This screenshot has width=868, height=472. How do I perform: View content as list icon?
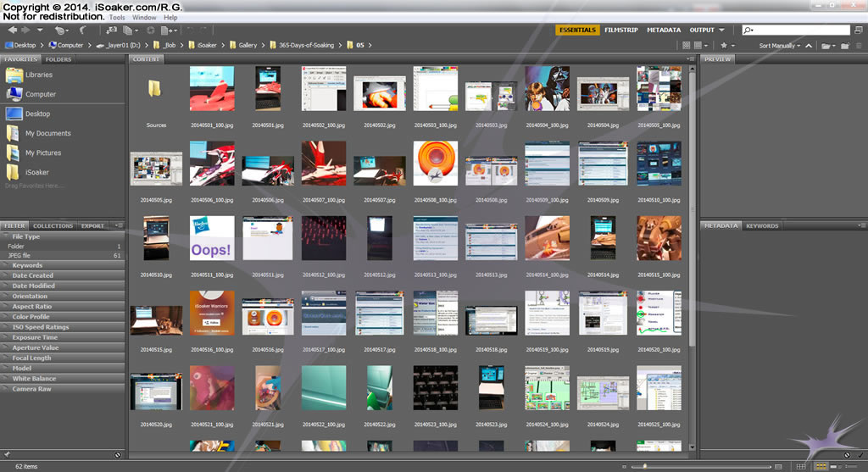click(x=851, y=466)
